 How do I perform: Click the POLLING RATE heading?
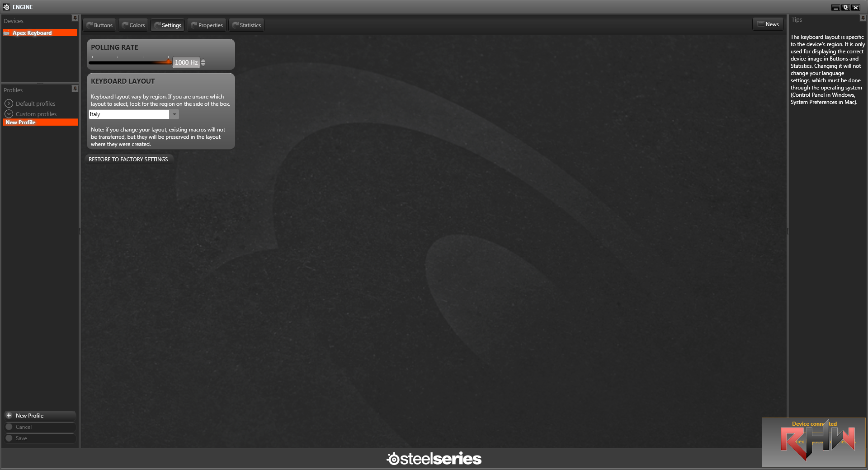tap(115, 47)
